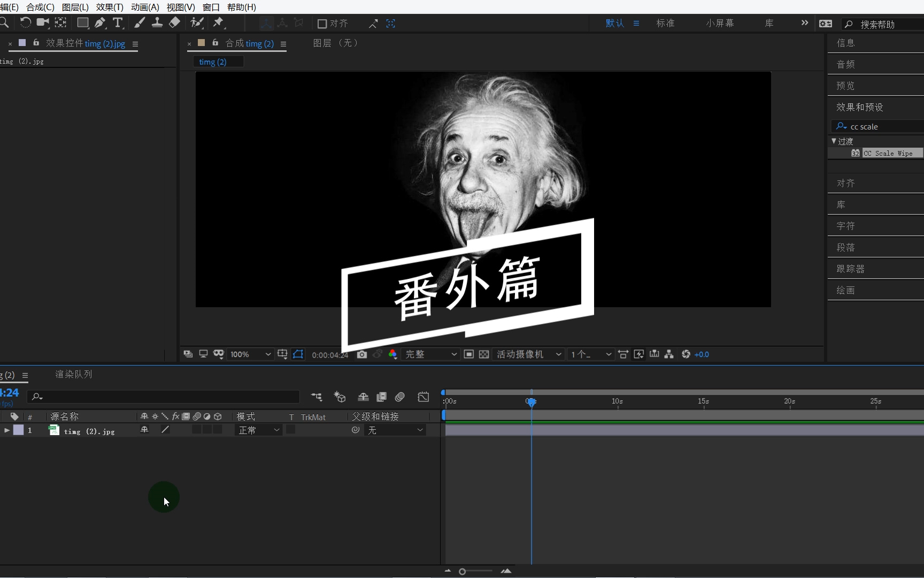Toggle shy switch for timg (2).jpg layer

(144, 430)
